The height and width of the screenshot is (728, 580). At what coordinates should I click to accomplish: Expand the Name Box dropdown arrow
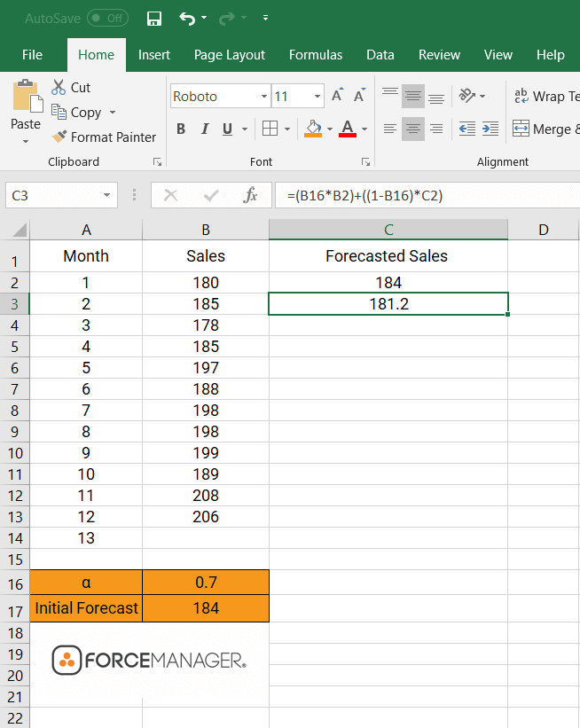106,195
